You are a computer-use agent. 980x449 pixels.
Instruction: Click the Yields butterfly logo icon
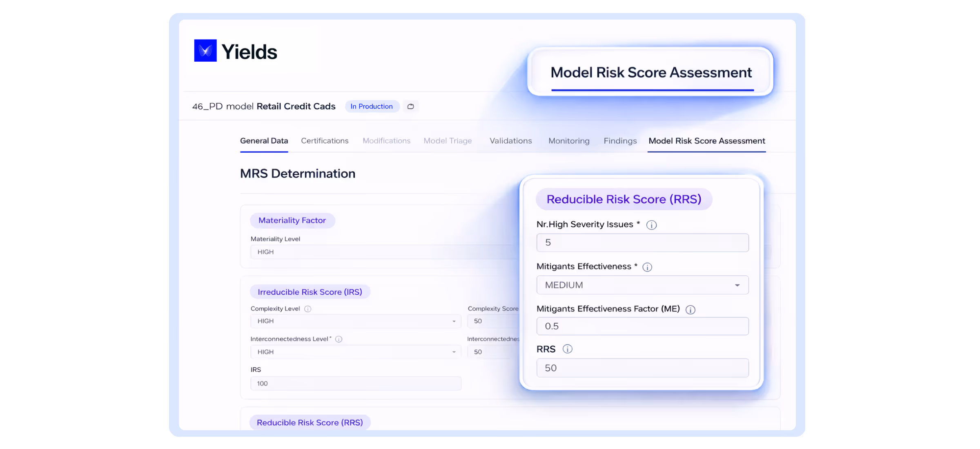pos(205,51)
